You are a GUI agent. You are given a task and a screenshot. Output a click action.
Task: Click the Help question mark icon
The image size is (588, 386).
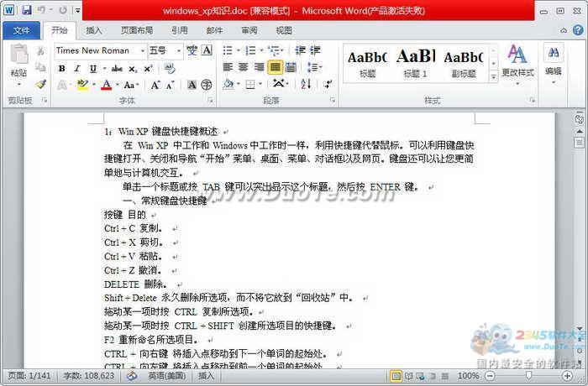pyautogui.click(x=578, y=30)
